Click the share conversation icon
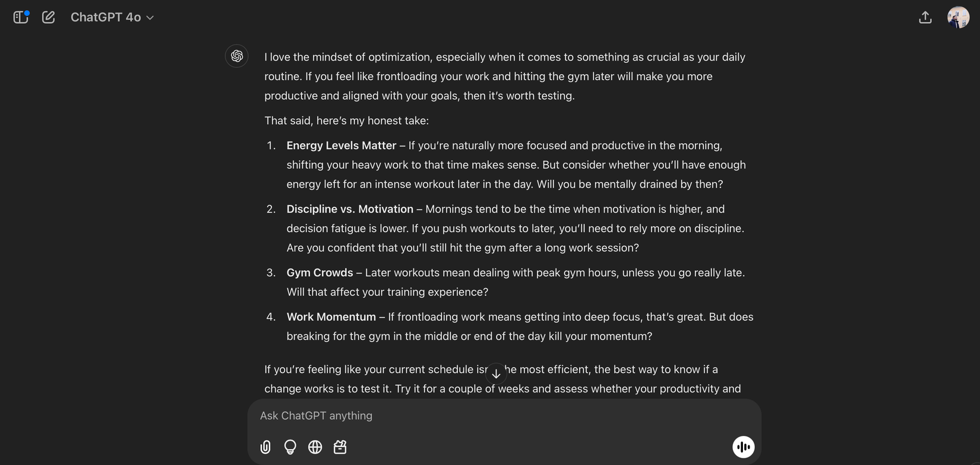 coord(925,18)
